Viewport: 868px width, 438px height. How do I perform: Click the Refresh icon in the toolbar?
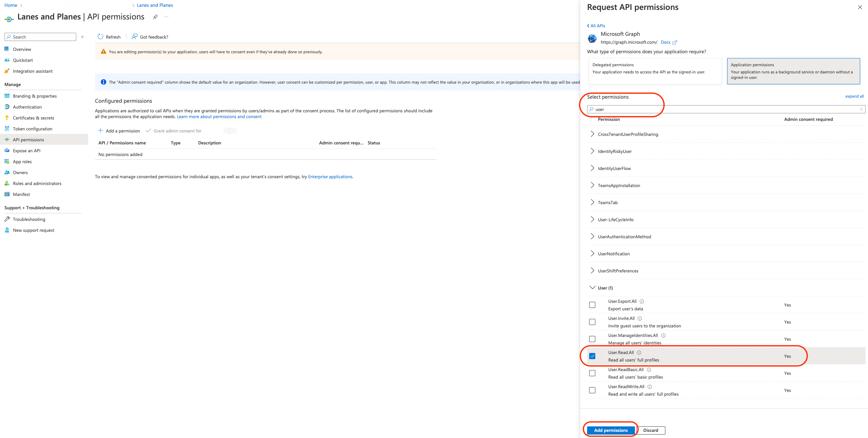[x=100, y=37]
